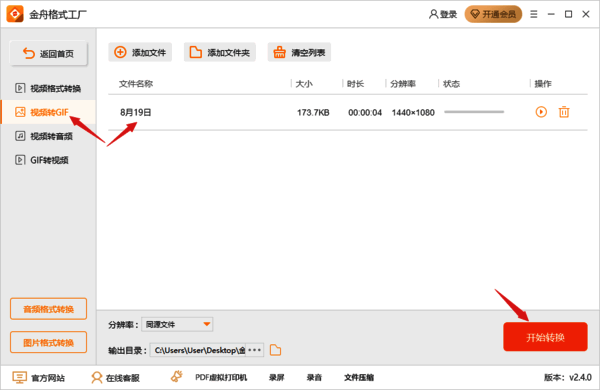Click the 时长 column header
The width and height of the screenshot is (600, 390).
point(355,84)
